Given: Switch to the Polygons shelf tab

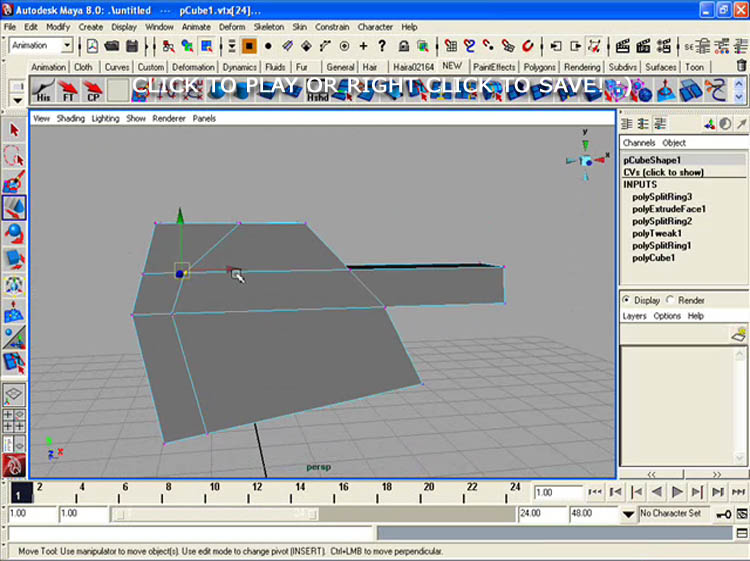Looking at the screenshot, I should (540, 67).
